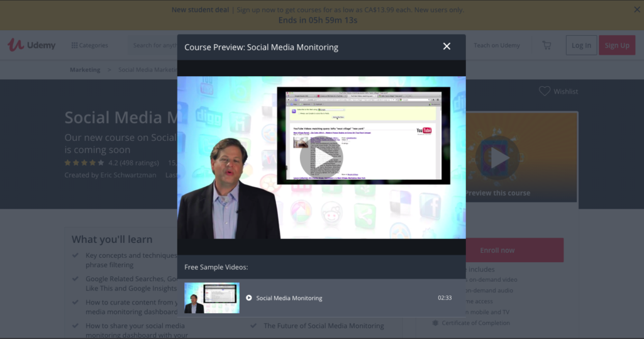Click the What you'll learn heading
The width and height of the screenshot is (644, 339).
[112, 239]
